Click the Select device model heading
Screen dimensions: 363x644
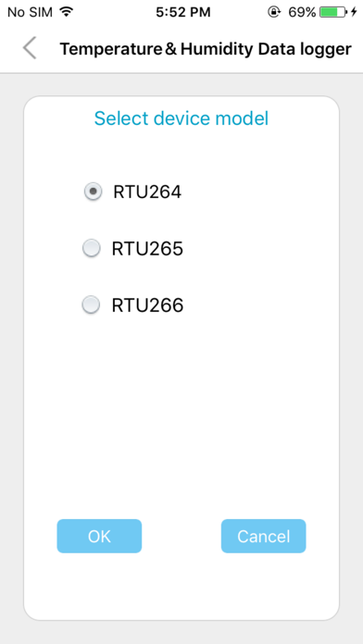pyautogui.click(x=181, y=118)
